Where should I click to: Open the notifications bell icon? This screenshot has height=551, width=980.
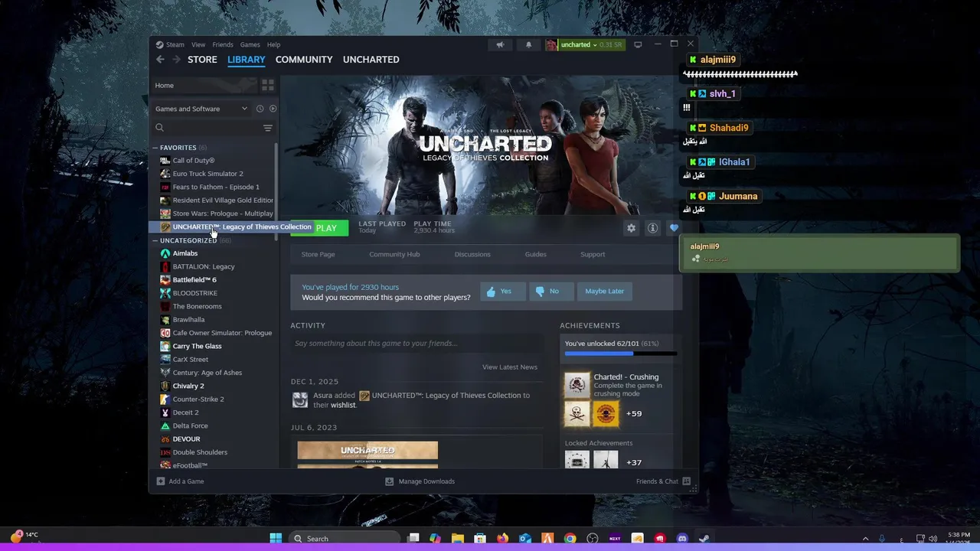[528, 44]
